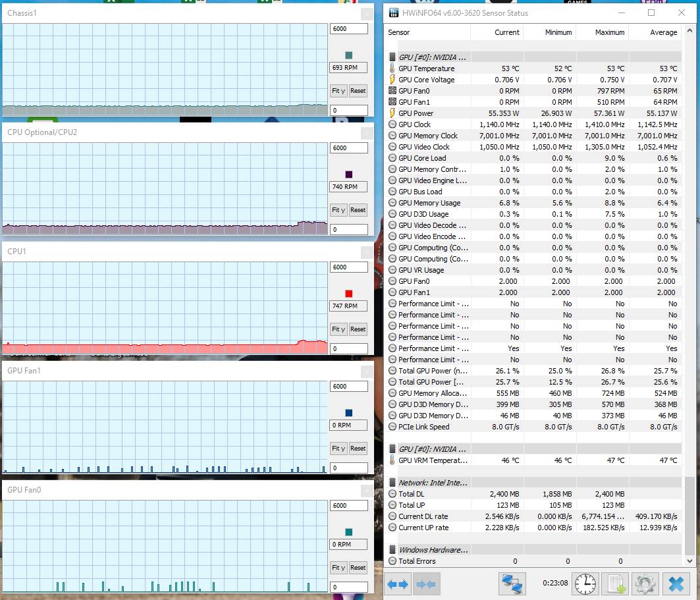Select the GPU Video Clock row
700x600 pixels.
click(x=533, y=147)
